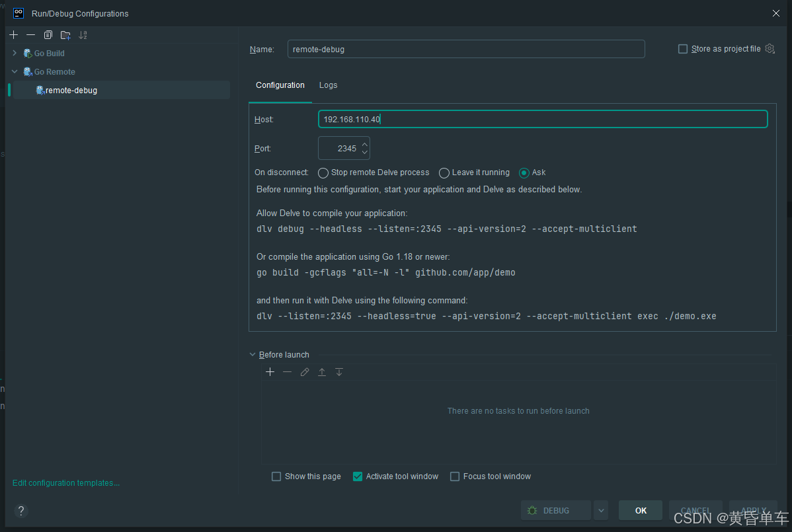Click the Copy Configuration icon
Screen dimensions: 792x532
pyautogui.click(x=48, y=35)
